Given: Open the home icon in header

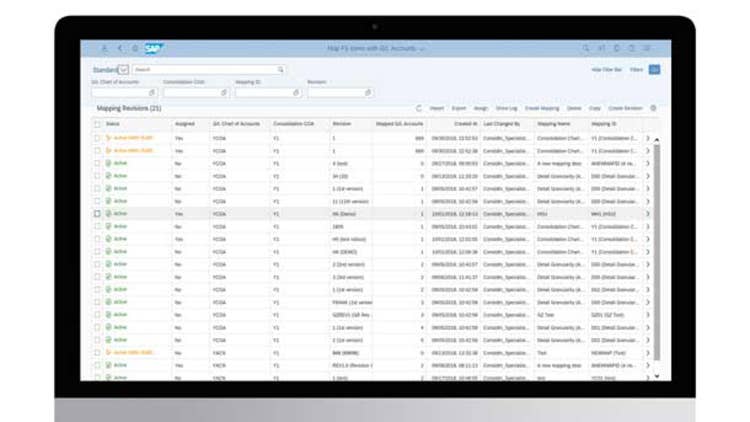Looking at the screenshot, I should coord(135,48).
